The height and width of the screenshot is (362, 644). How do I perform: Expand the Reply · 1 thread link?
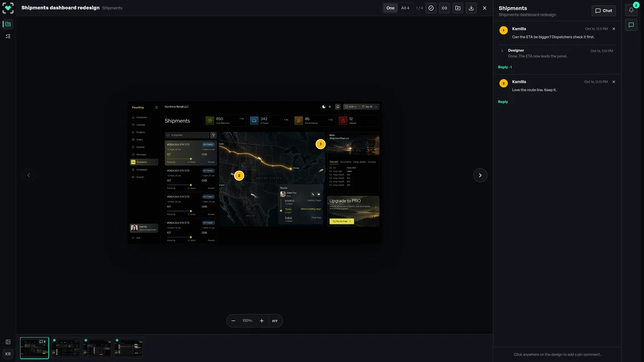coord(505,67)
